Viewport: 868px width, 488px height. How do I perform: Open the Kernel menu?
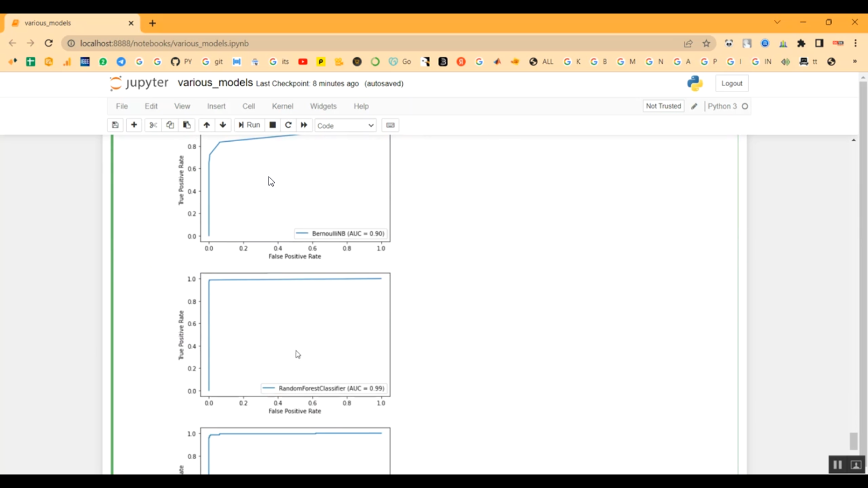[282, 106]
